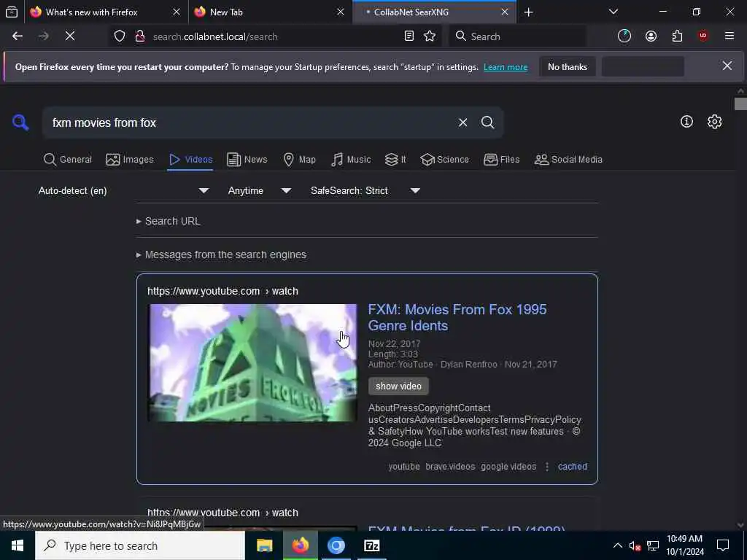Viewport: 747px width, 560px height.
Task: Open the taskbar clock and date
Action: (x=684, y=545)
